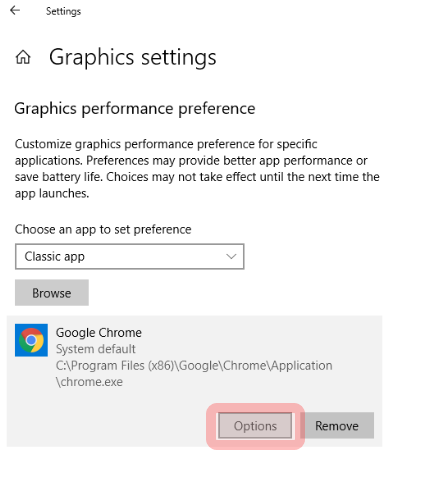This screenshot has width=433, height=481.
Task: Remove Google Chrome from the list
Action: coord(337,426)
